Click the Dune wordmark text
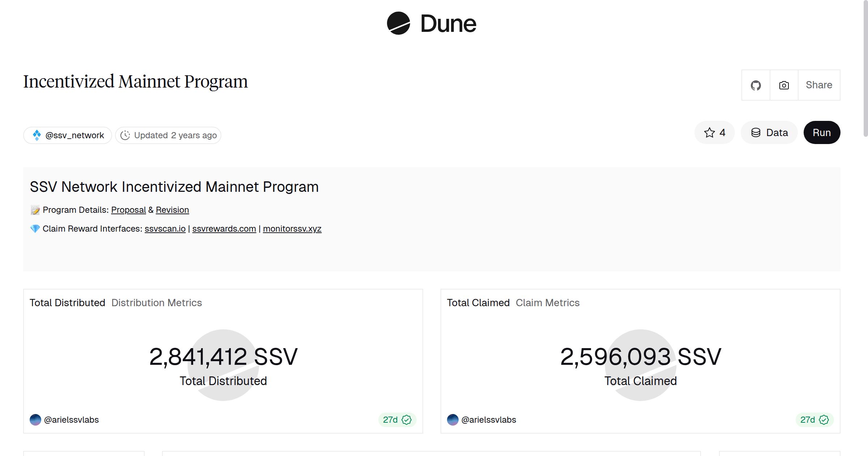Image resolution: width=868 pixels, height=456 pixels. [x=448, y=24]
